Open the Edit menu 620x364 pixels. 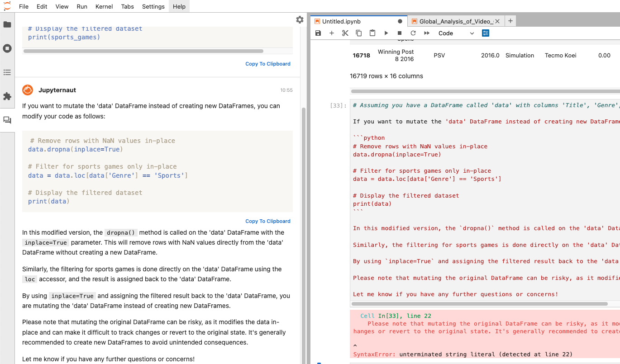pos(42,6)
